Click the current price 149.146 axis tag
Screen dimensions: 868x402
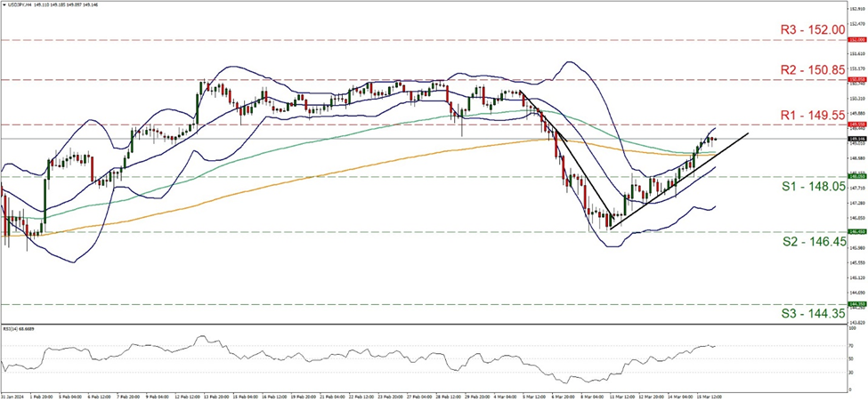coord(856,139)
